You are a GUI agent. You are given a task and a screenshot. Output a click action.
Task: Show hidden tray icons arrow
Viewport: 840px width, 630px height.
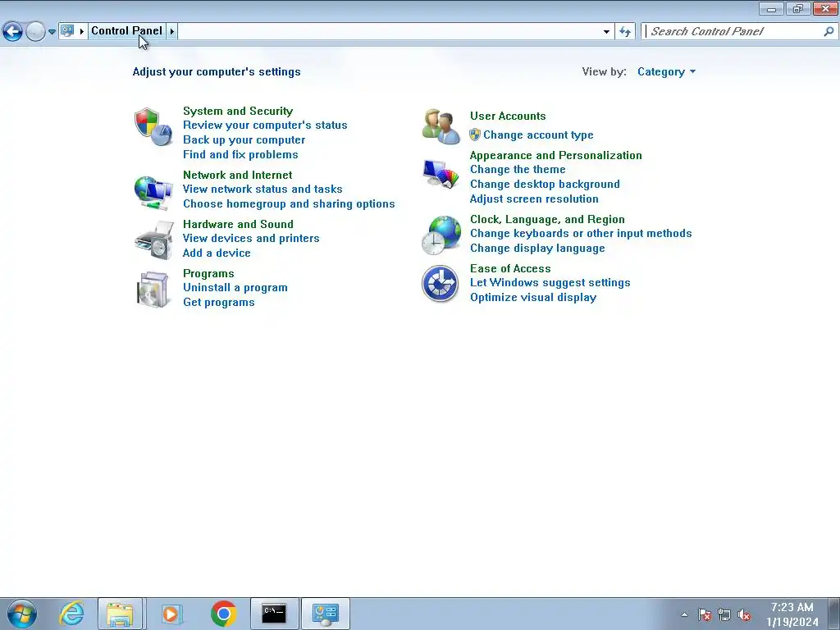click(x=684, y=614)
